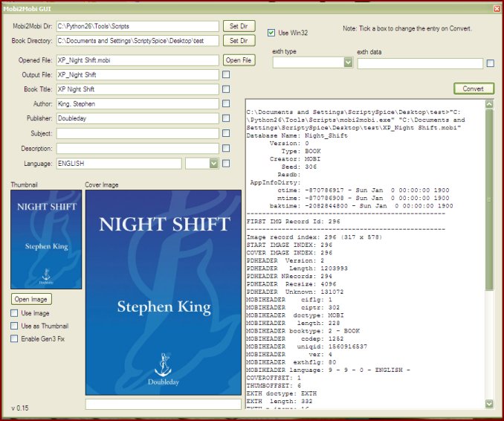Click the output log scroll down arrow
Screen dimensions: 504x421
[489, 403]
